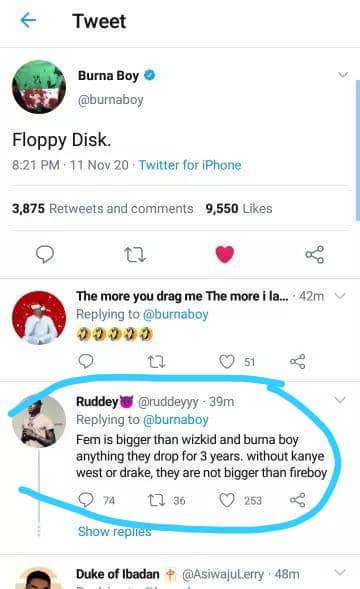Show replies under Ruddey's comment
The image size is (360, 589).
pos(115,532)
